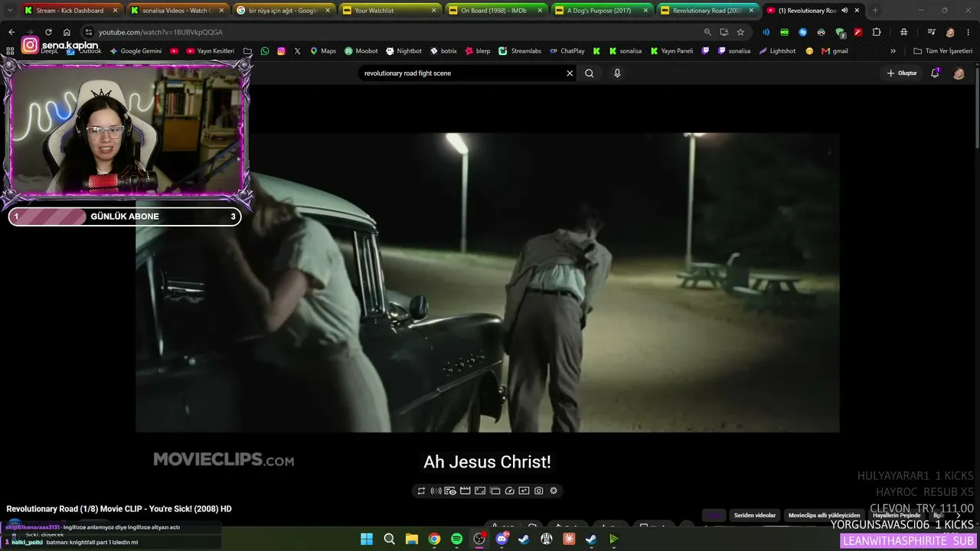
Task: Click the video title Revolutionary Road (1/8)
Action: (x=119, y=509)
